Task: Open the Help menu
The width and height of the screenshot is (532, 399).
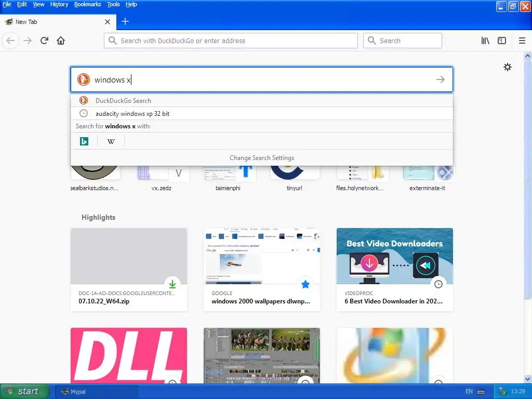Action: point(131,4)
